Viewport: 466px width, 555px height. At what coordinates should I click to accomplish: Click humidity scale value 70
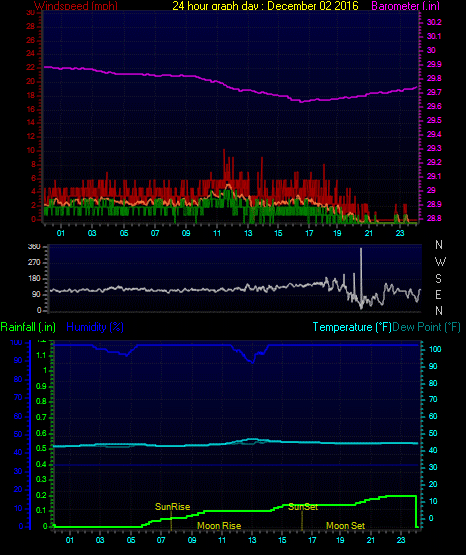tap(18, 397)
